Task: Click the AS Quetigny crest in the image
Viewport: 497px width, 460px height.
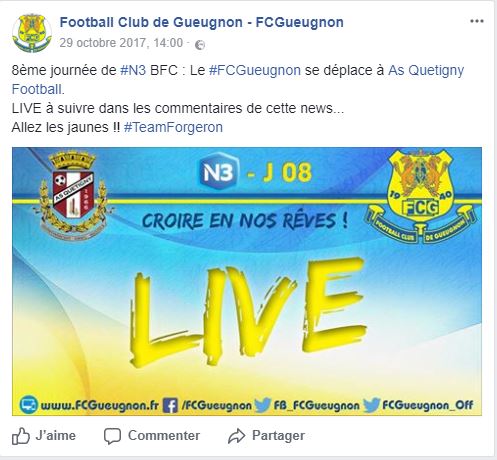Action: [73, 195]
